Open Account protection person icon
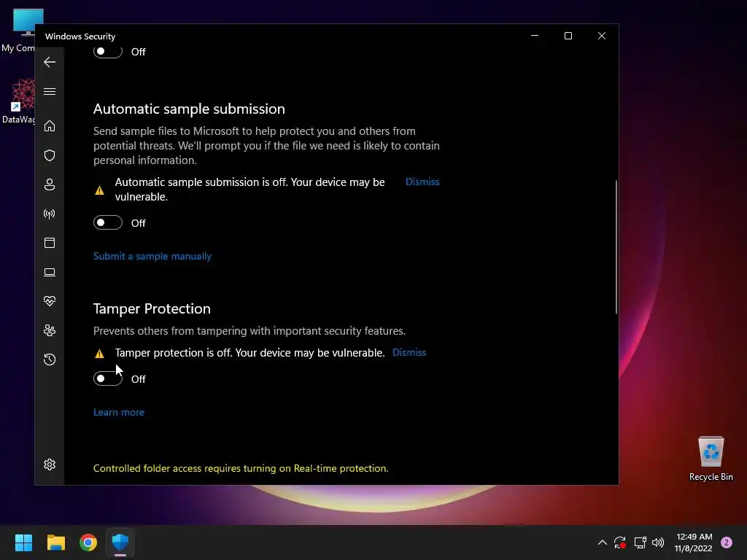747x560 pixels. pyautogui.click(x=50, y=184)
